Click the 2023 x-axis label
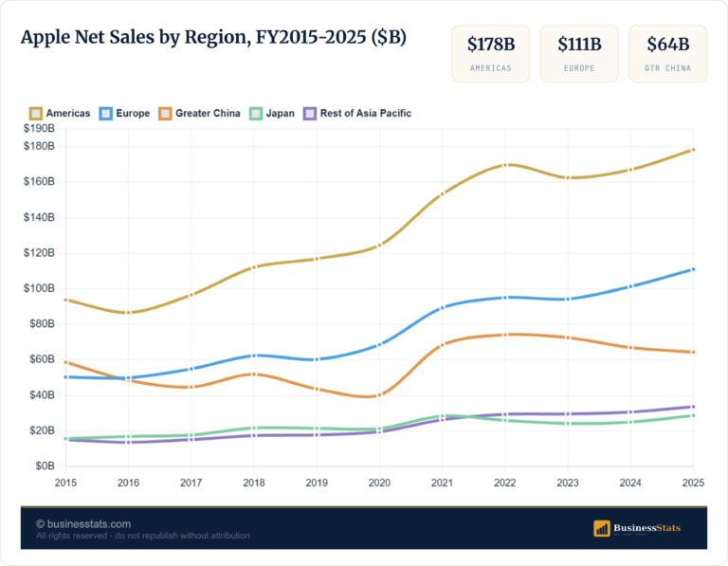728x566 pixels. [568, 483]
